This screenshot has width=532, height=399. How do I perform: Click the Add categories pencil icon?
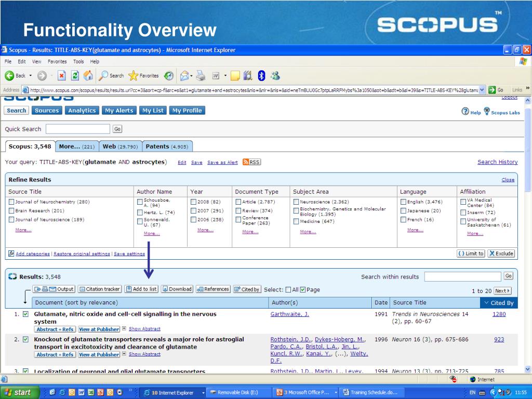tap(11, 254)
